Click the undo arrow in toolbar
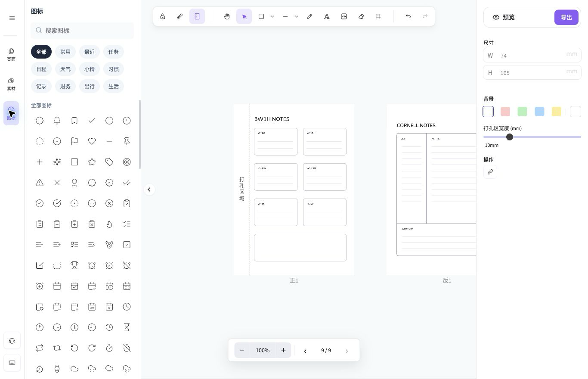The width and height of the screenshot is (588, 379). pos(408,16)
